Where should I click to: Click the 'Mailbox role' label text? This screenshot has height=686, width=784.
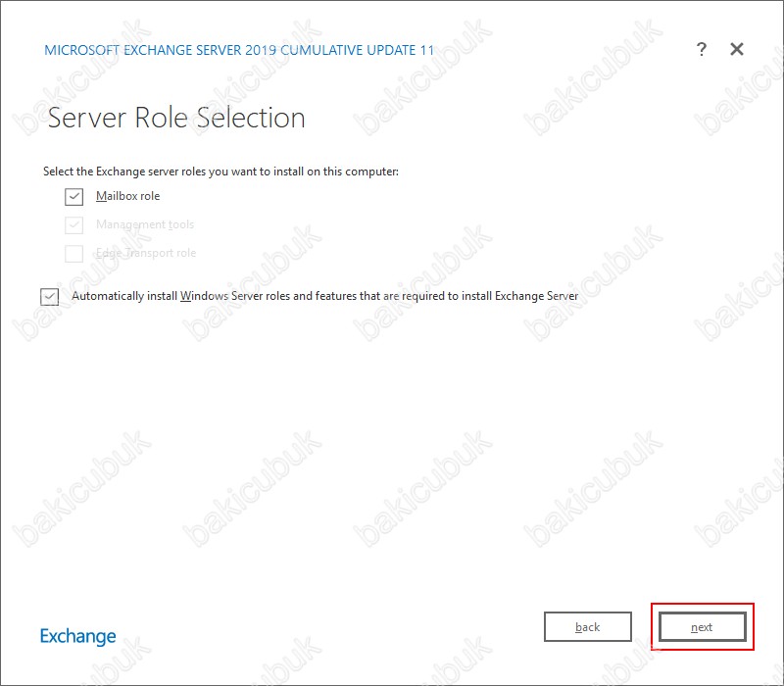tap(127, 197)
